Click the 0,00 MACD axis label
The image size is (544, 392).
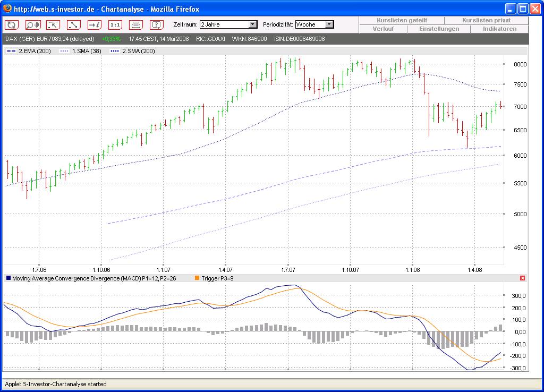point(520,332)
